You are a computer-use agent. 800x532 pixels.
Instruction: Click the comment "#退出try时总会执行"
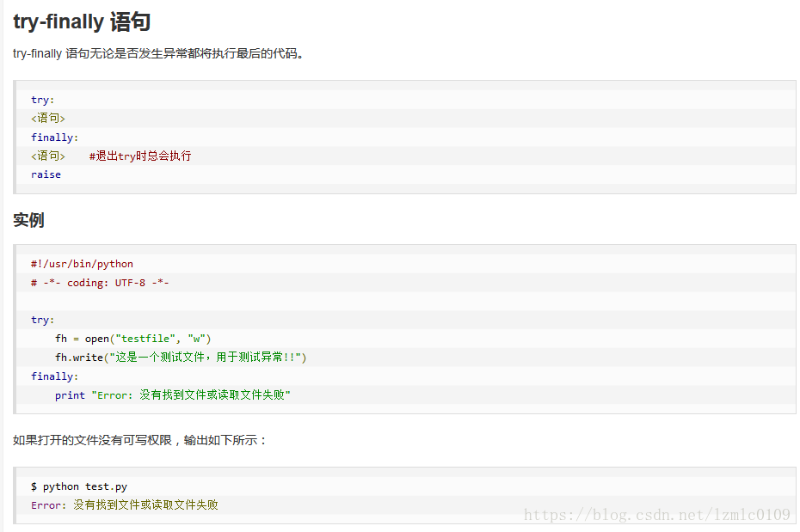coord(140,156)
